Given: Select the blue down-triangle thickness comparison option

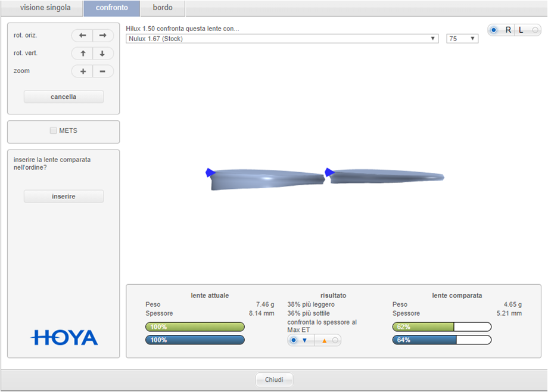Looking at the screenshot, I should click(x=294, y=340).
